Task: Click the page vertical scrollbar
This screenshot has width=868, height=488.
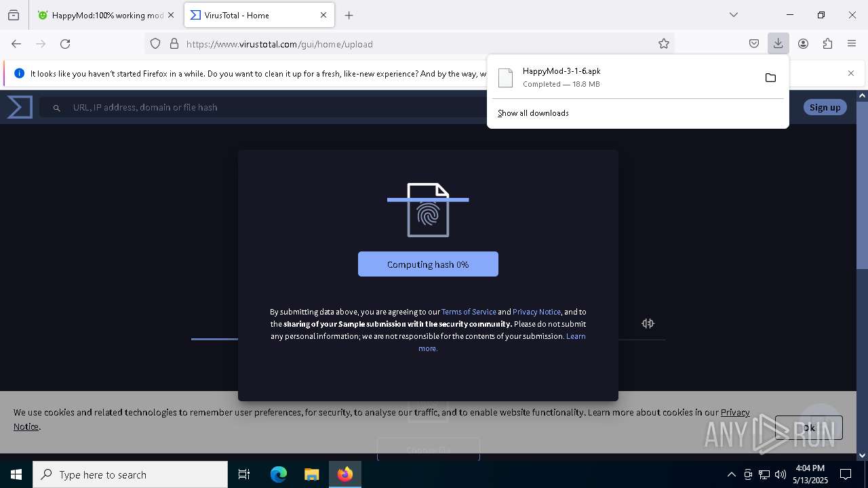Action: coord(862,185)
